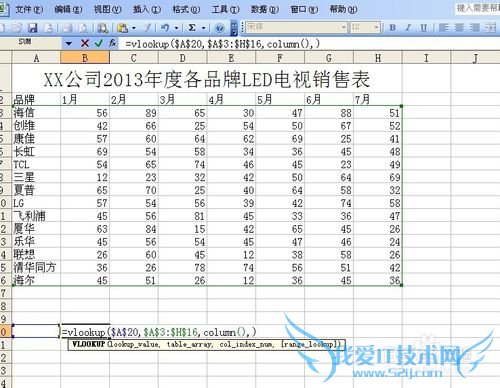Image resolution: width=500 pixels, height=388 pixels.
Task: Click Merge and Center icon
Action: point(491,28)
